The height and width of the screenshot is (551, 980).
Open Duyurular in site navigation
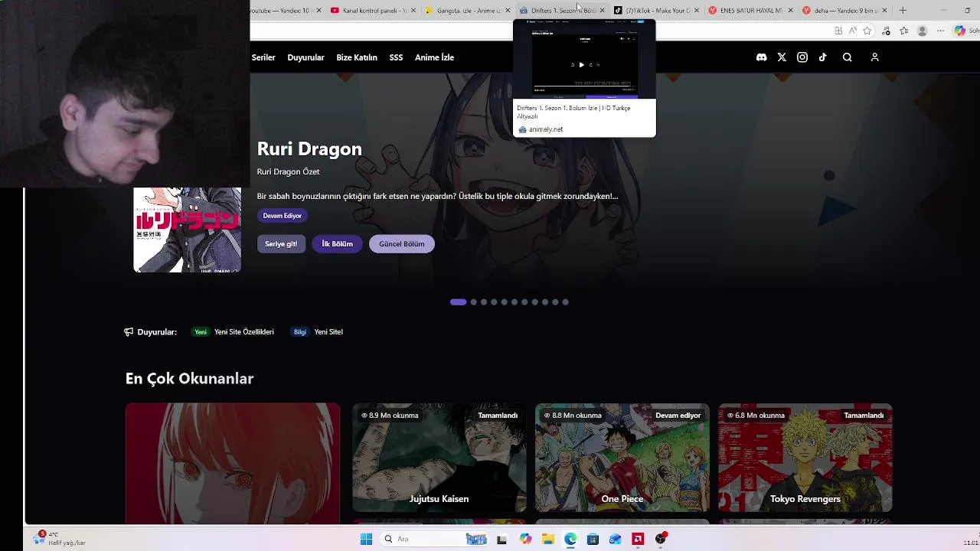click(305, 57)
